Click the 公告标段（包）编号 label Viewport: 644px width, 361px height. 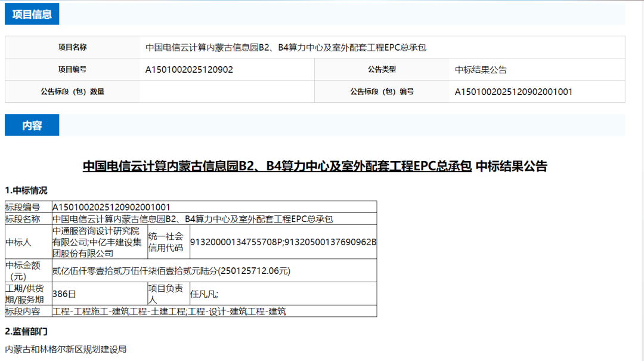tap(382, 92)
